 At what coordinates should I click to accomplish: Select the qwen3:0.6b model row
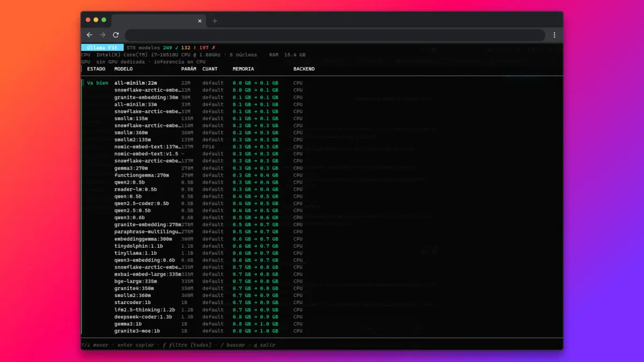coord(209,217)
